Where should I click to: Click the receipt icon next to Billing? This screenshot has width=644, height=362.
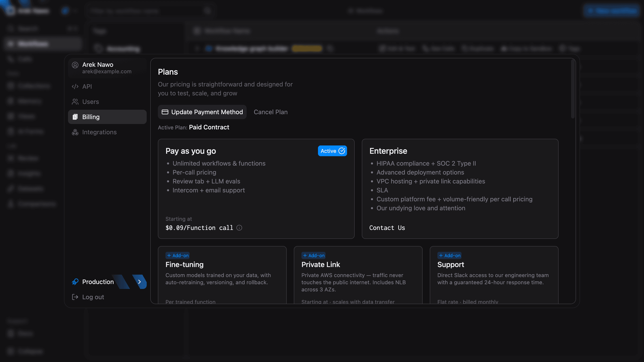click(75, 117)
